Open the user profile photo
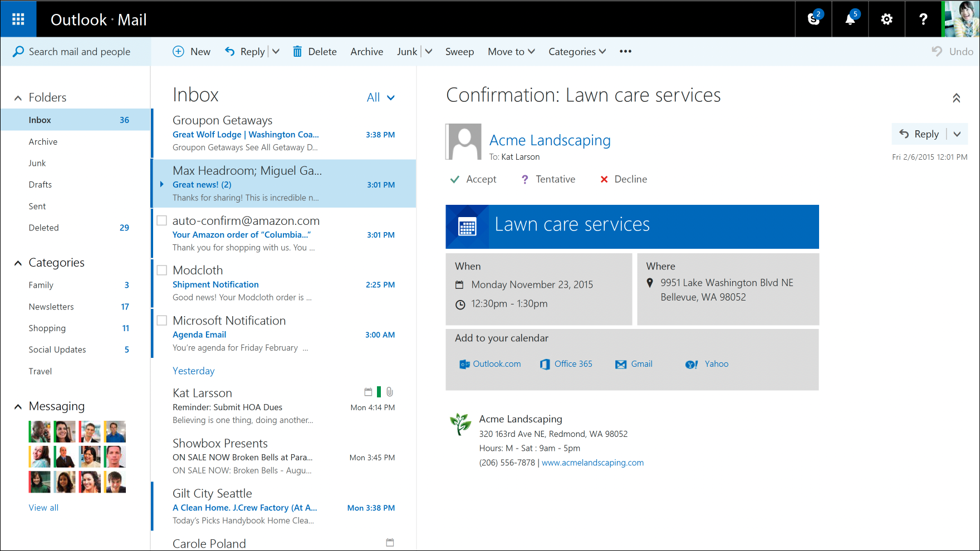 [960, 19]
